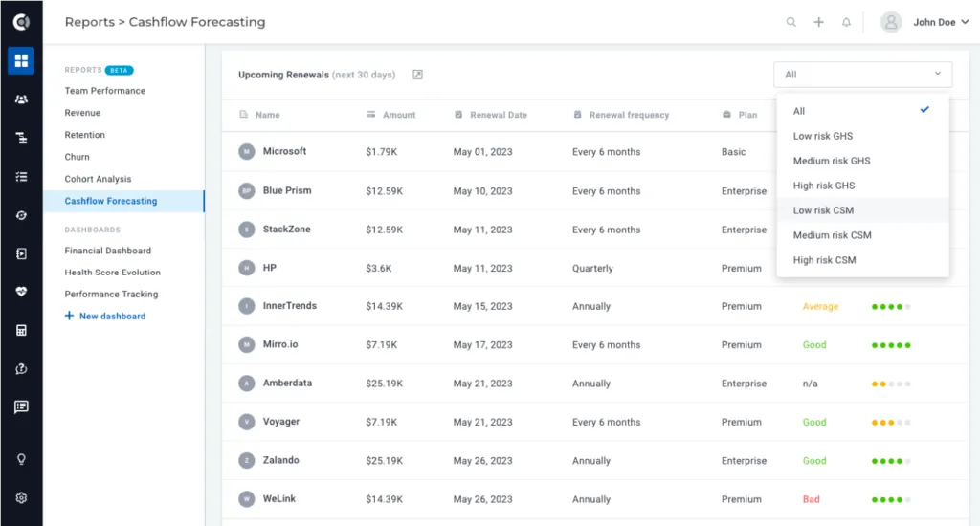Screen dimensions: 980x526
Task: Choose High risk CSM option
Action: (x=862, y=260)
